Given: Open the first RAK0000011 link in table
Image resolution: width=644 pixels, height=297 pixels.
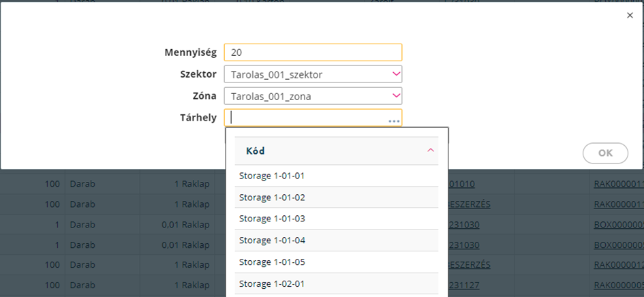Looking at the screenshot, I should pos(619,184).
